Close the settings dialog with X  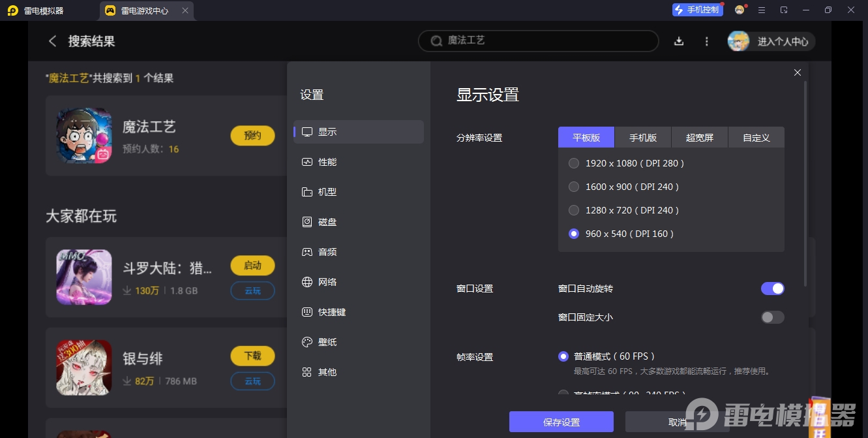798,72
